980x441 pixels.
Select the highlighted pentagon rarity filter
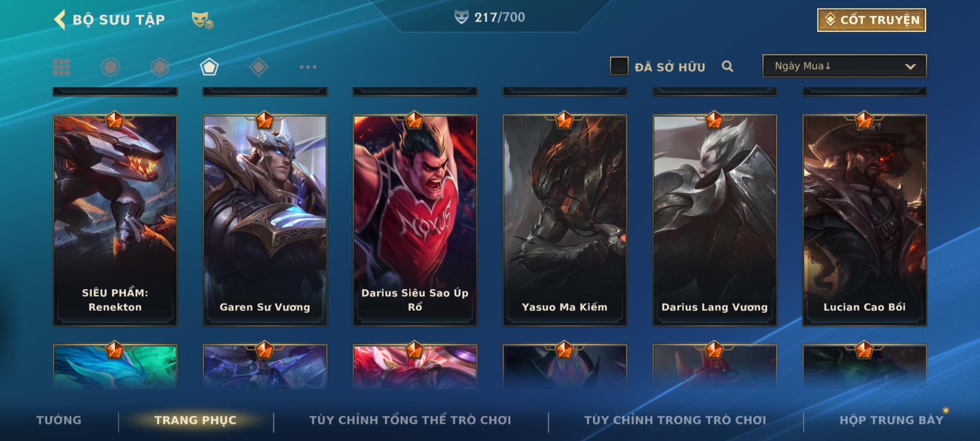(x=209, y=67)
